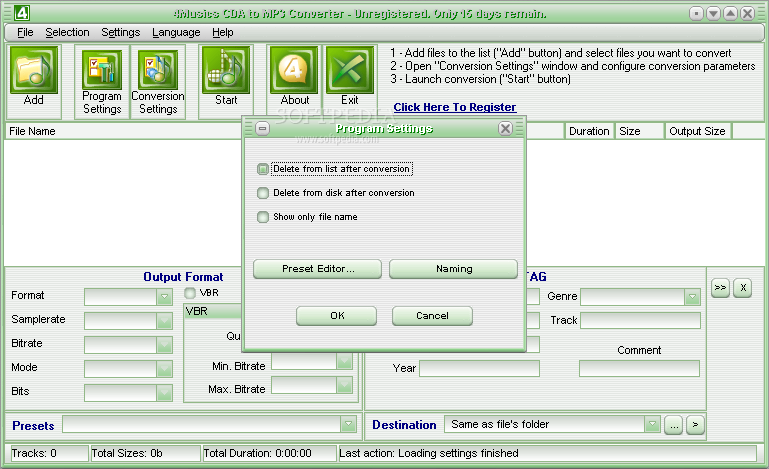Screen dimensions: 769x469
Task: Sort by the File Name column header
Action: tap(123, 131)
